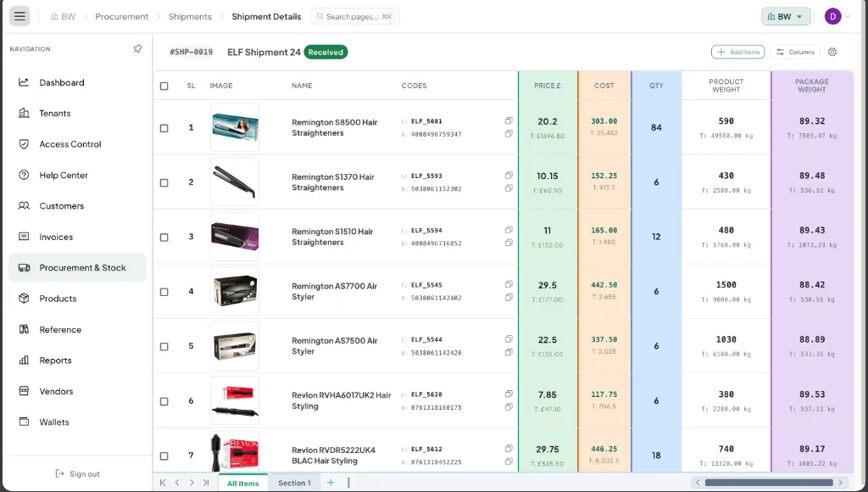Image resolution: width=868 pixels, height=492 pixels.
Task: Click the horizontal scrollbar thumb
Action: (769, 483)
